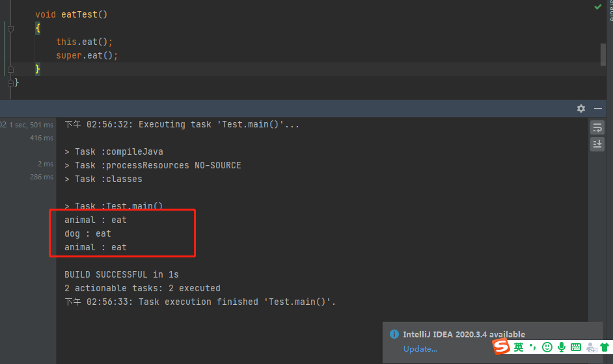Click the 'this.eat();' code line
The height and width of the screenshot is (364, 613).
pos(84,42)
